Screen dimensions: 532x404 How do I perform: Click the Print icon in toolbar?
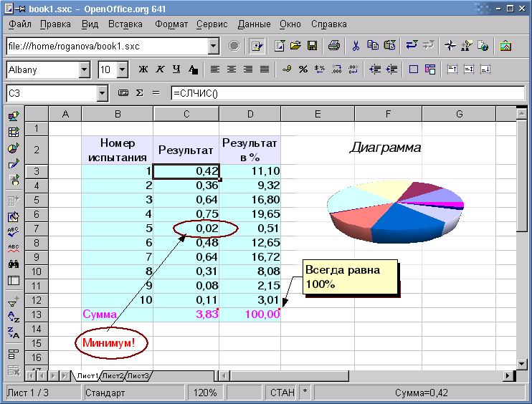(333, 46)
